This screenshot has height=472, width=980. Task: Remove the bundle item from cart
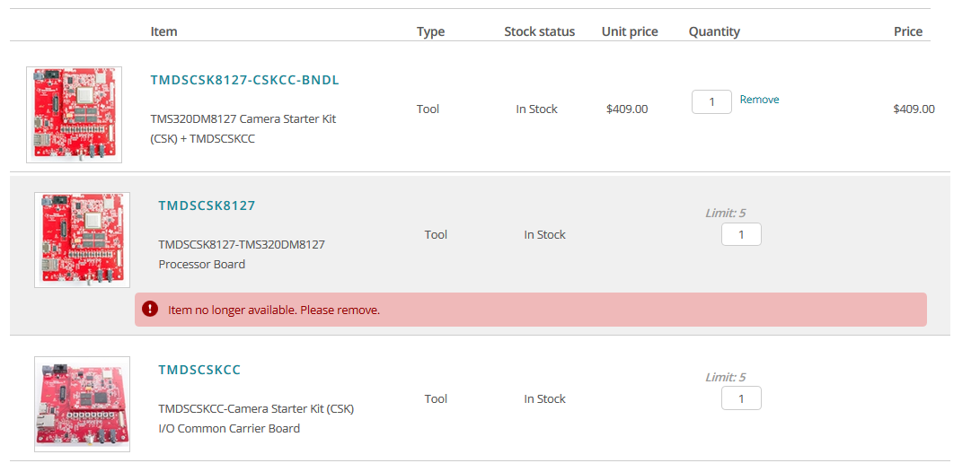(x=759, y=100)
